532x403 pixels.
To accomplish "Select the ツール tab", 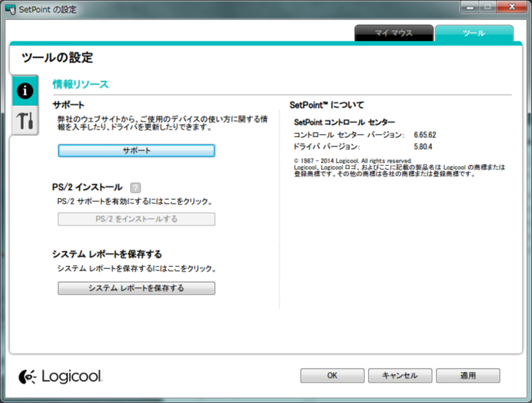I will [x=474, y=33].
